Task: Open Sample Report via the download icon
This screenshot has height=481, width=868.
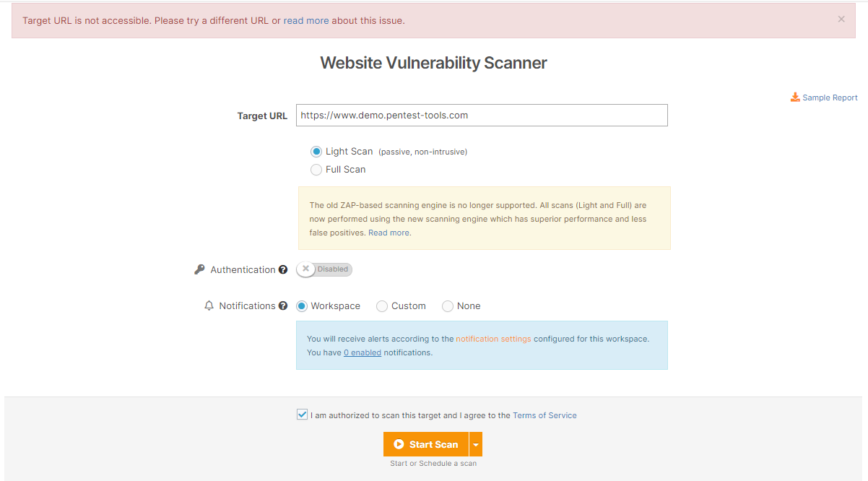Action: pyautogui.click(x=794, y=97)
